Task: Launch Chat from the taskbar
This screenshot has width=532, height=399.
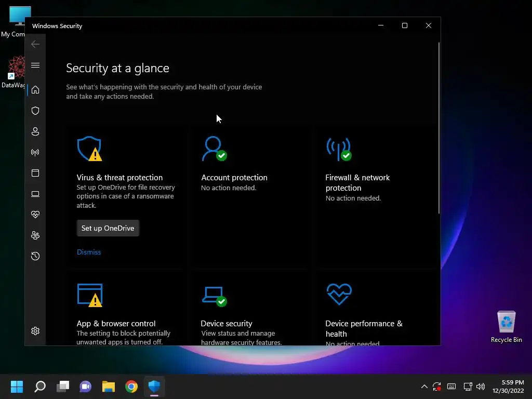Action: [x=86, y=387]
